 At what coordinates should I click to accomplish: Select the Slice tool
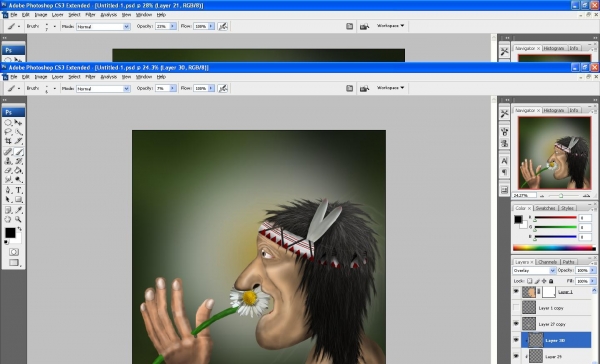pos(18,141)
